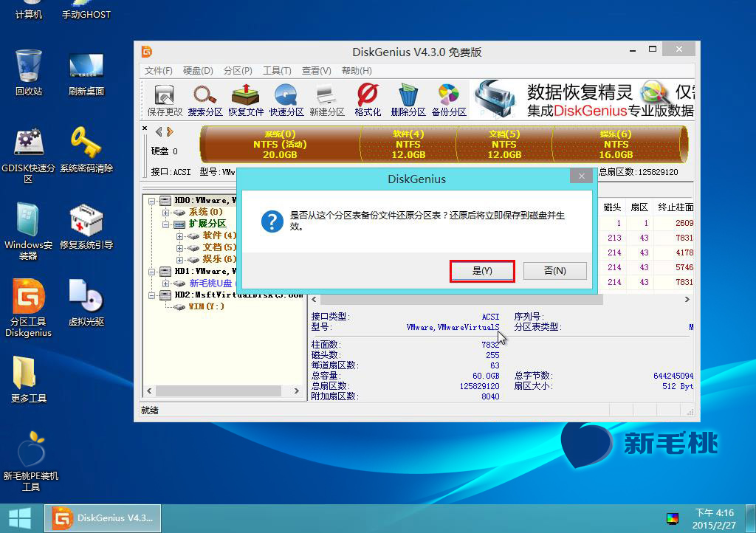Select 系统(0) partition in the tree

(205, 212)
